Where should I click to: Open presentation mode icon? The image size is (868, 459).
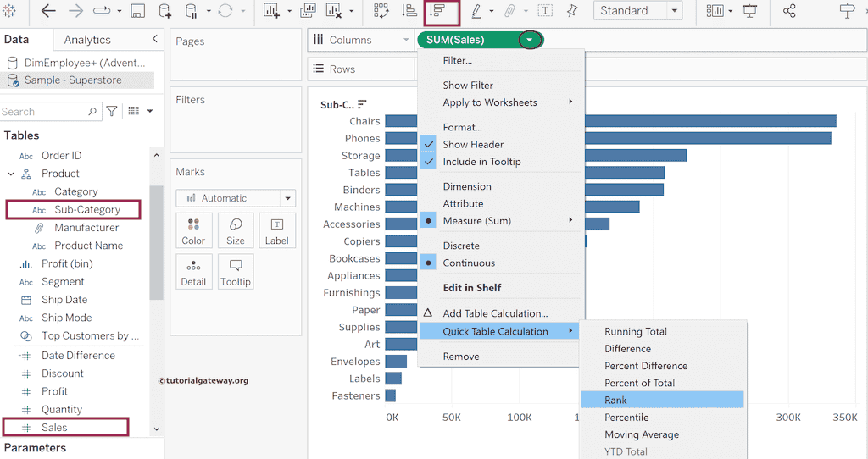pyautogui.click(x=750, y=12)
